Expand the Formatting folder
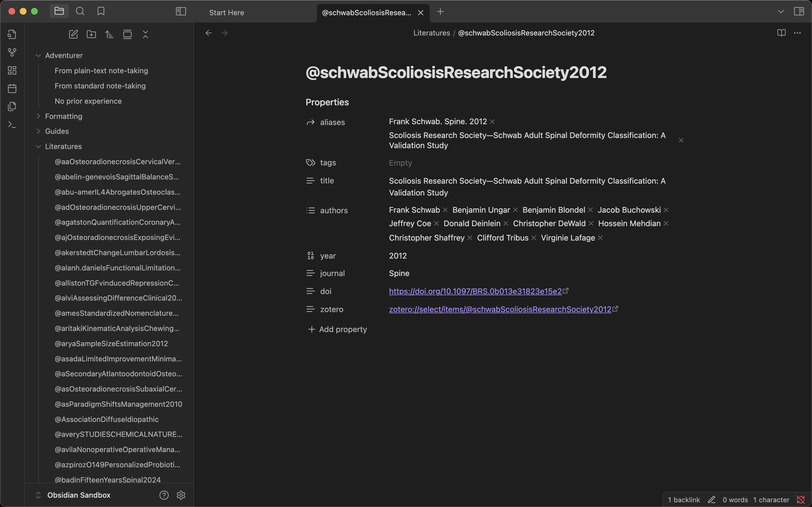 [x=38, y=116]
